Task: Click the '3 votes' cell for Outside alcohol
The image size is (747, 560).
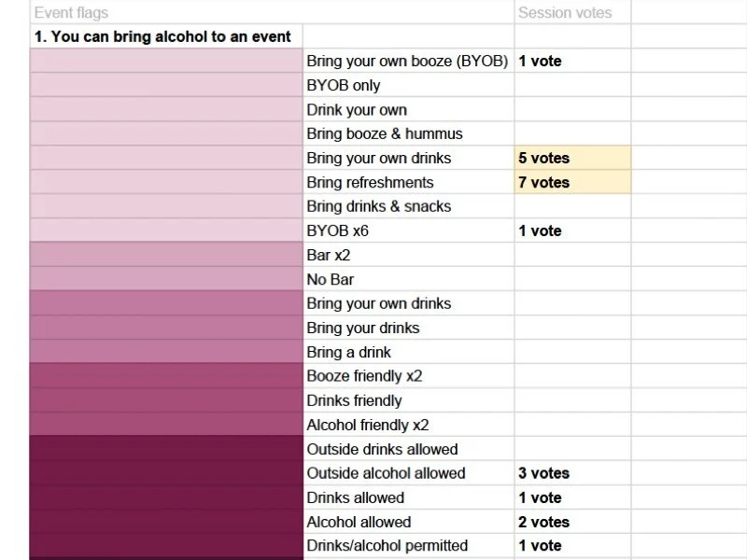Action: 572,473
